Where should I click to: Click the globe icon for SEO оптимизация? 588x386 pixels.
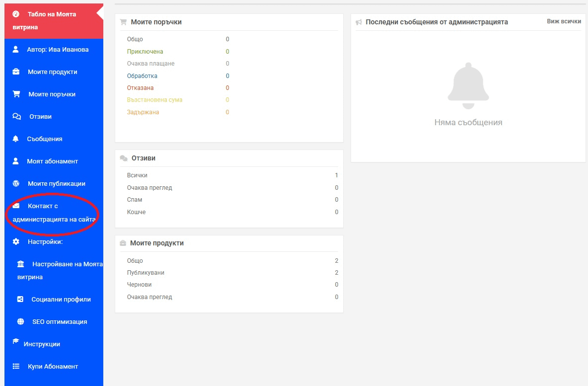point(20,321)
